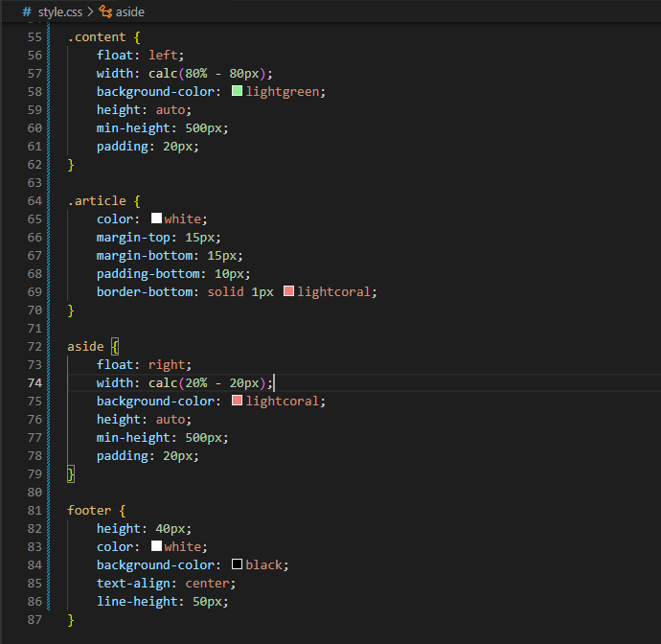Image resolution: width=661 pixels, height=644 pixels.
Task: Open lightcoral swatch on background-color line 75
Action: (237, 401)
